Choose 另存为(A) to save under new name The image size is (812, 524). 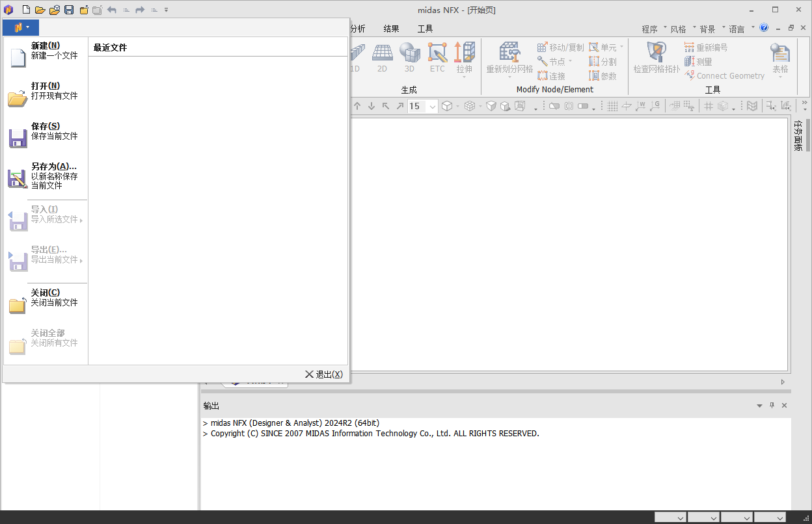coord(46,176)
